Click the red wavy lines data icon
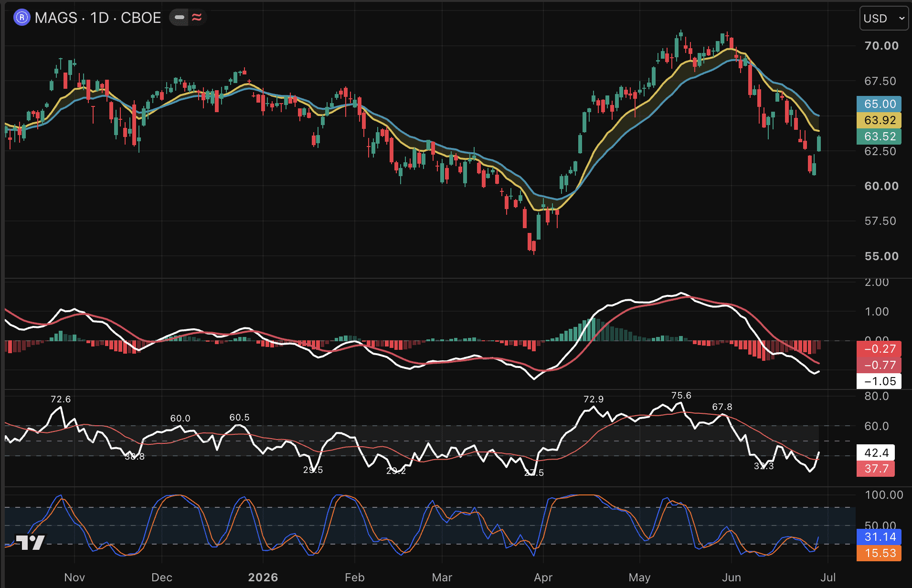Image resolution: width=912 pixels, height=588 pixels. pyautogui.click(x=197, y=18)
